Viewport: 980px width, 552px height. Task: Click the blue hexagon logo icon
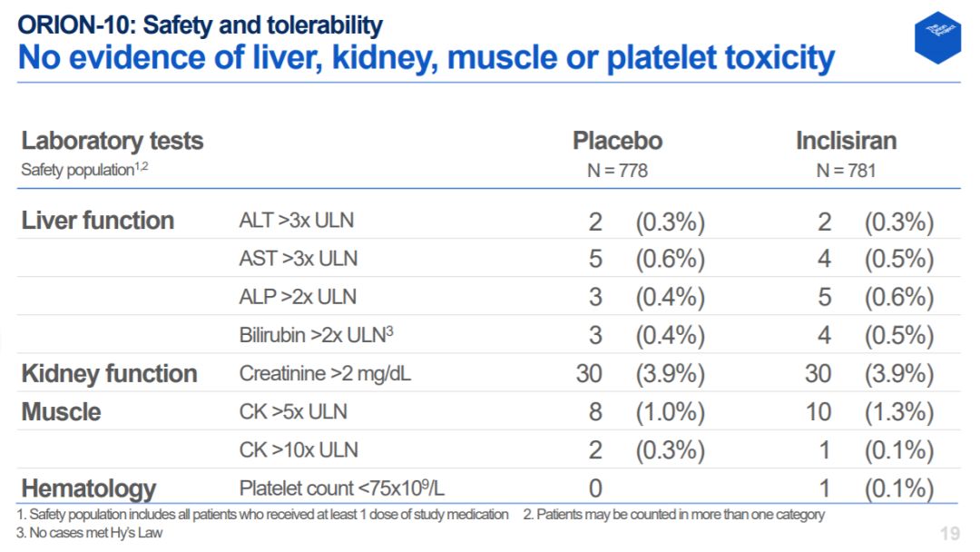(937, 37)
